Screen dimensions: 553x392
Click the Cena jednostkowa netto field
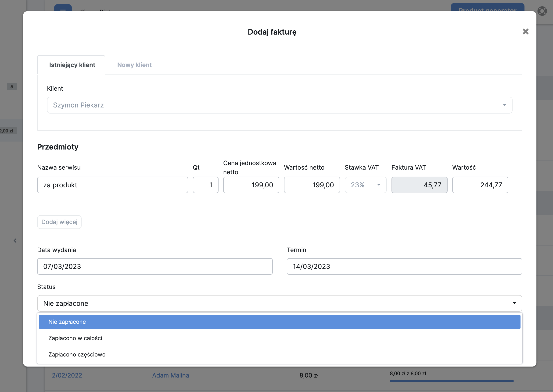[x=251, y=185]
